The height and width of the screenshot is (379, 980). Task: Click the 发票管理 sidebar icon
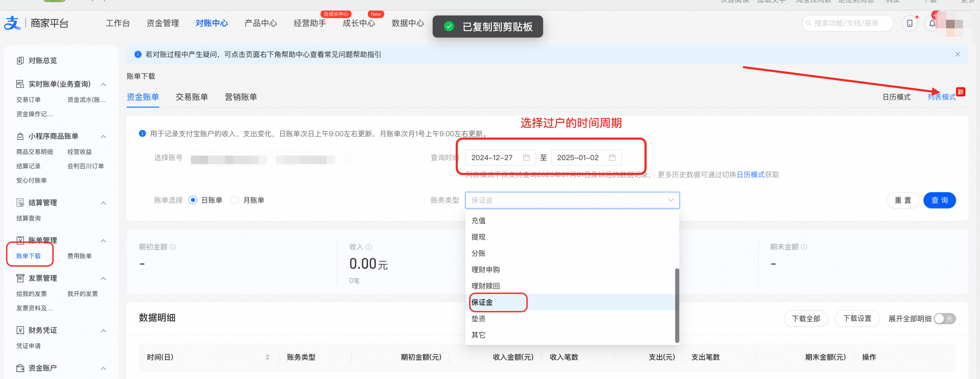click(x=20, y=278)
